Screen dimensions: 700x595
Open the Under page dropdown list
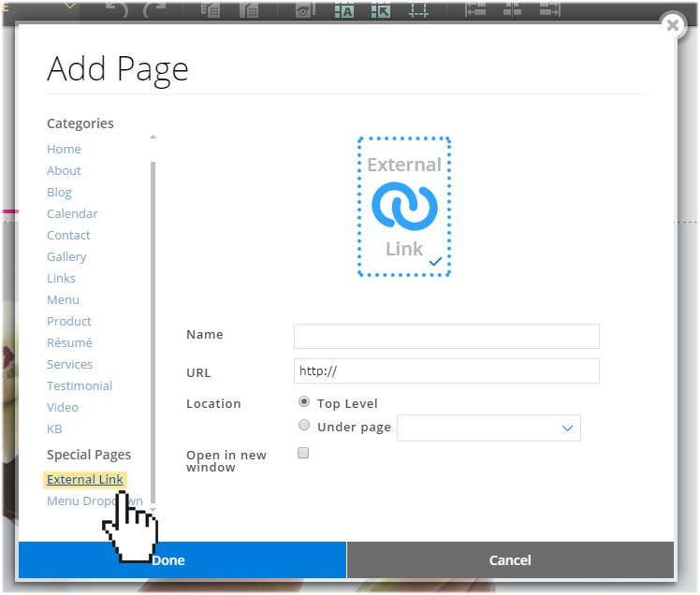coord(489,428)
